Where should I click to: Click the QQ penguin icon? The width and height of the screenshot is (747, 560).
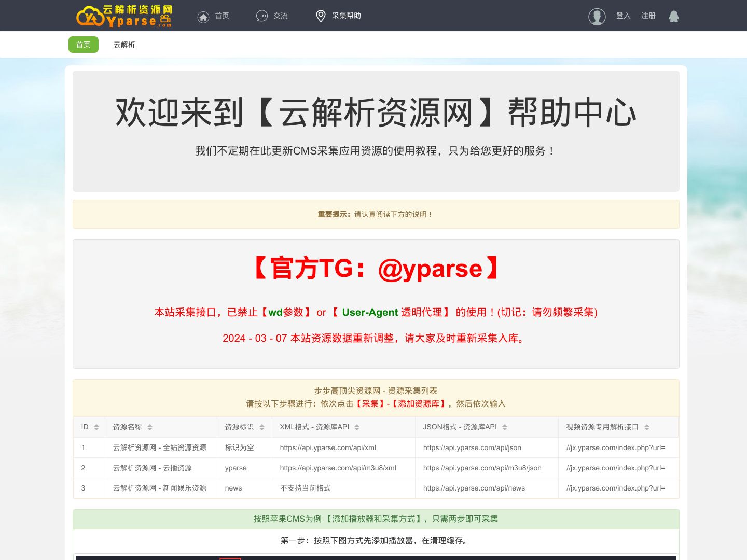click(x=674, y=16)
